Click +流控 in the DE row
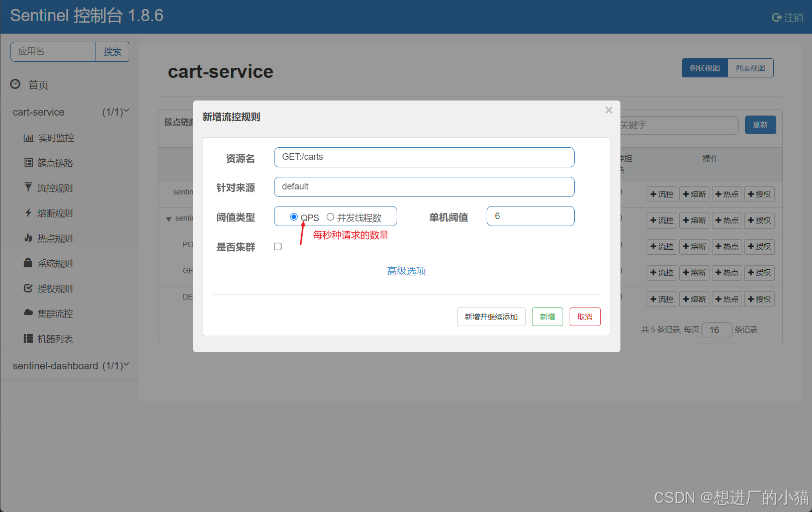The height and width of the screenshot is (512, 812). coord(662,299)
